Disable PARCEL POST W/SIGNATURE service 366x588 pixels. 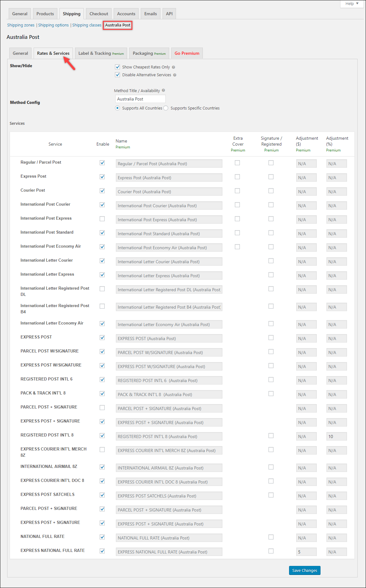click(102, 352)
